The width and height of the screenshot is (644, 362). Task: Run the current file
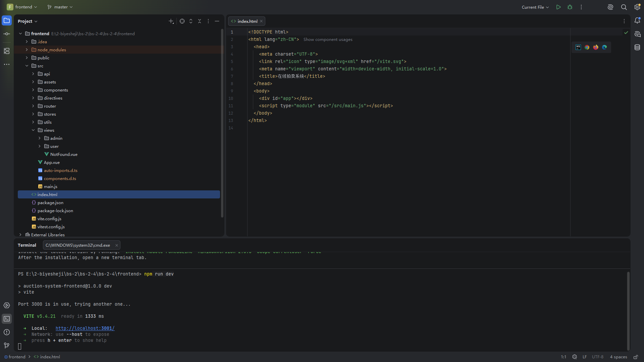click(558, 7)
